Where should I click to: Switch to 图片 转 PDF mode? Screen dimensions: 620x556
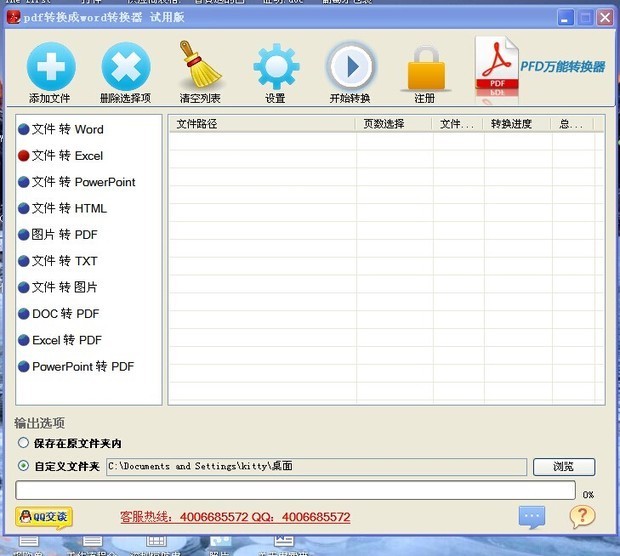pos(64,235)
